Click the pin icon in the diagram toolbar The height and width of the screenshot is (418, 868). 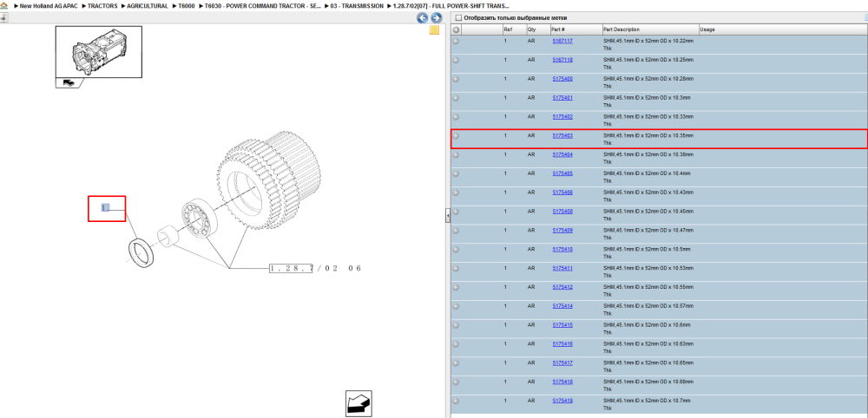tap(3, 17)
